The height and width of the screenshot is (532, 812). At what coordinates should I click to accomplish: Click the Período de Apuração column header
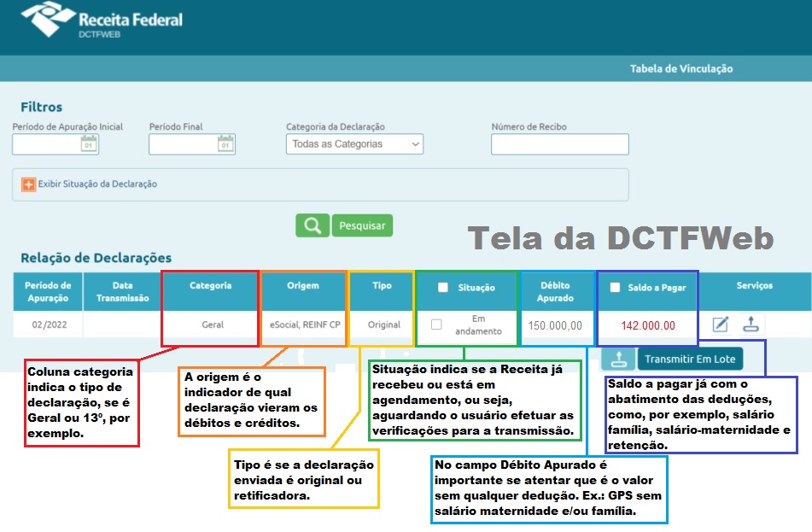[x=48, y=292]
